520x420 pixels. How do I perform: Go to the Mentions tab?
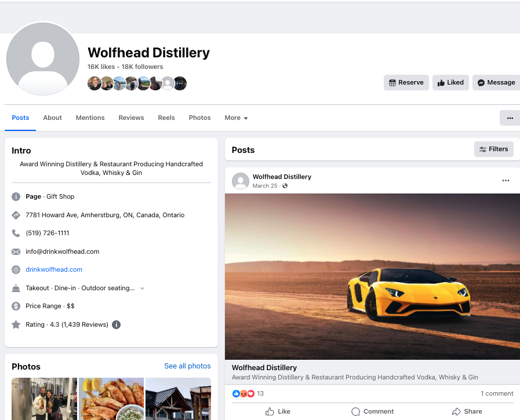point(90,118)
